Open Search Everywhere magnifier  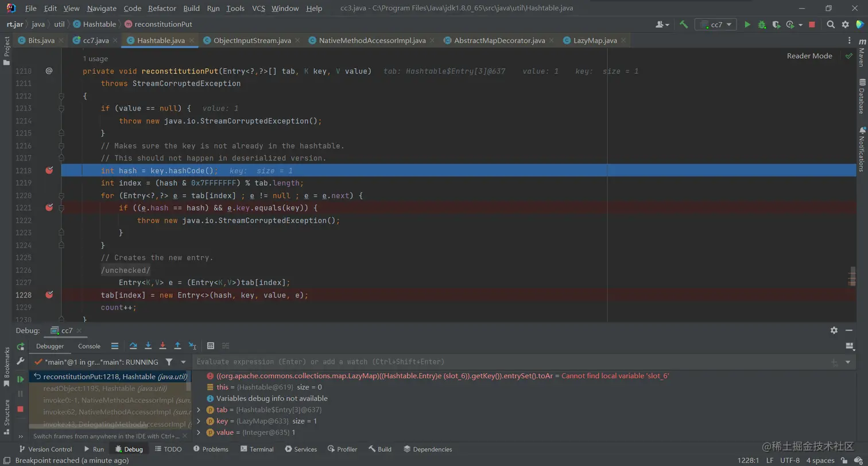(831, 25)
